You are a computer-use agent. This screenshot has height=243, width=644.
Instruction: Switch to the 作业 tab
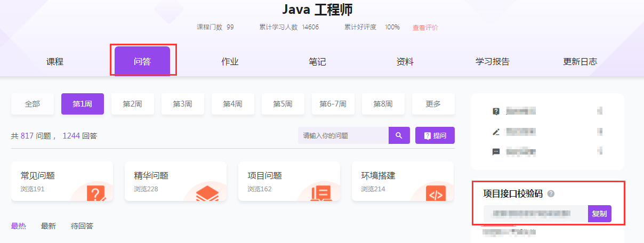[x=230, y=62]
